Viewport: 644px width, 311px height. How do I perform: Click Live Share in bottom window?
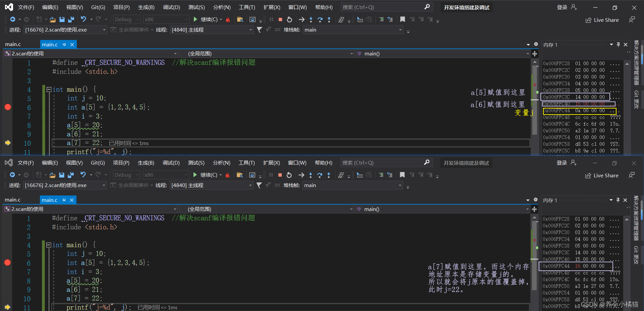coord(602,175)
